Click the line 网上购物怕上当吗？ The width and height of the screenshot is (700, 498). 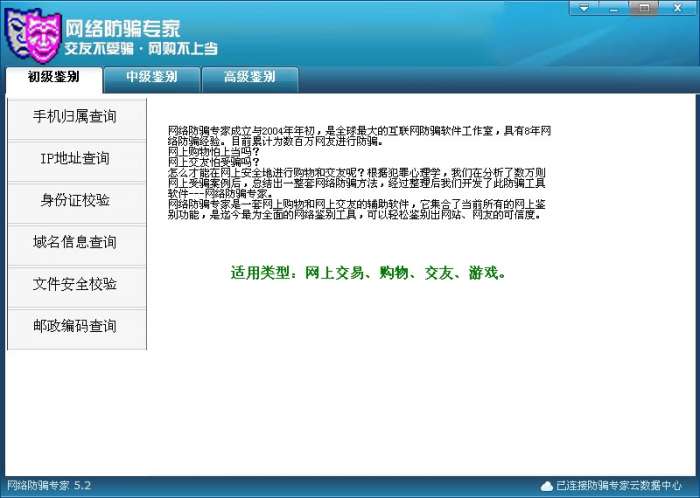pos(214,152)
